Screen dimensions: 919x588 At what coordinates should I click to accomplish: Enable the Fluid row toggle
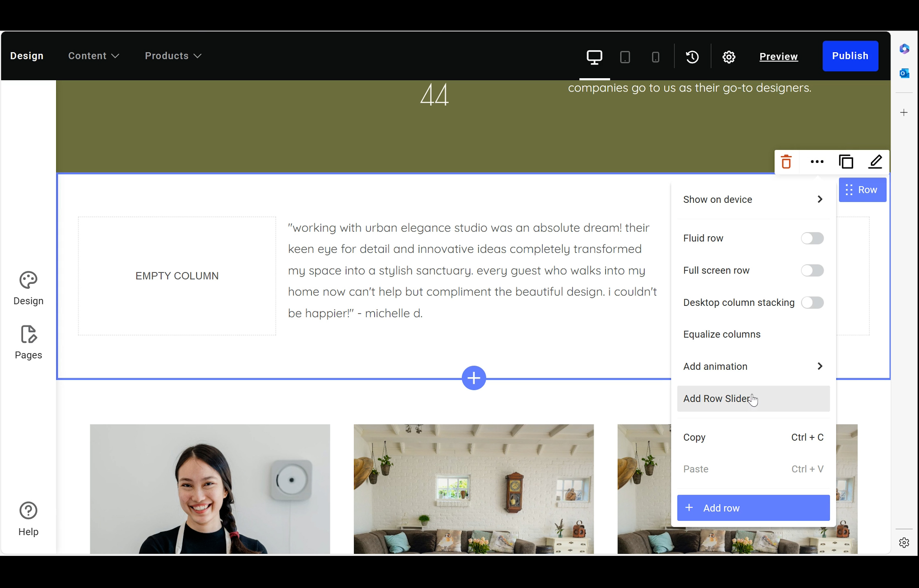[x=812, y=238]
